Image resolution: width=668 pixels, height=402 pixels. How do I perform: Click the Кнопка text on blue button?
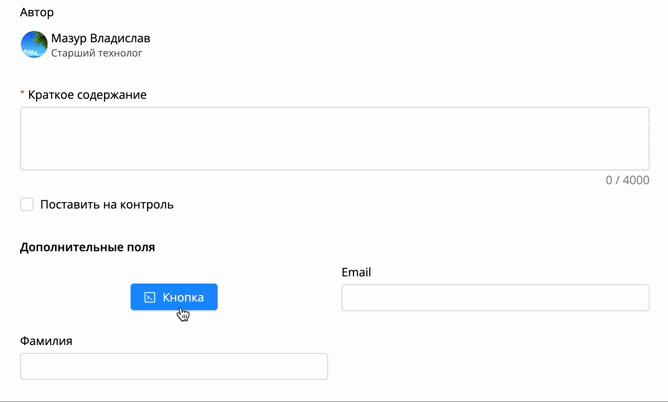183,297
